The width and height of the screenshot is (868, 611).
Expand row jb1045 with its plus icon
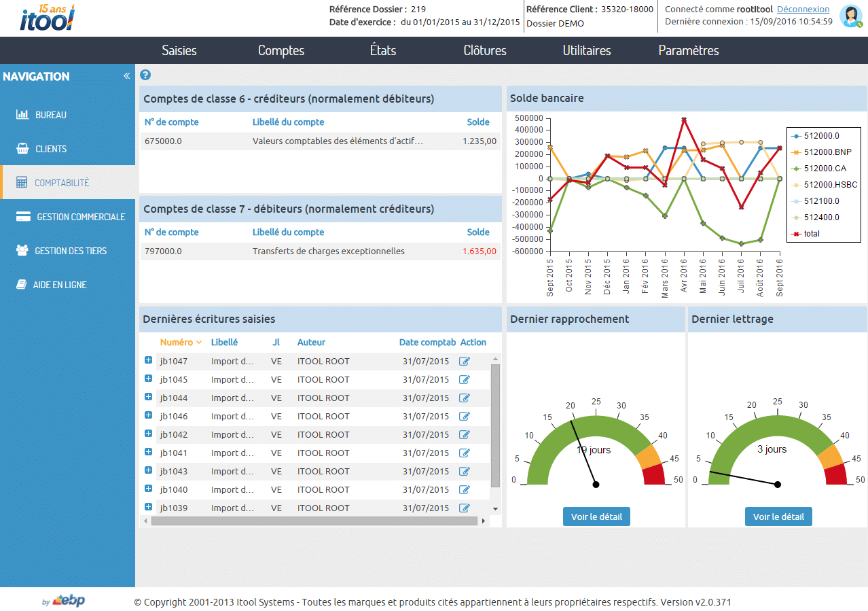148,379
